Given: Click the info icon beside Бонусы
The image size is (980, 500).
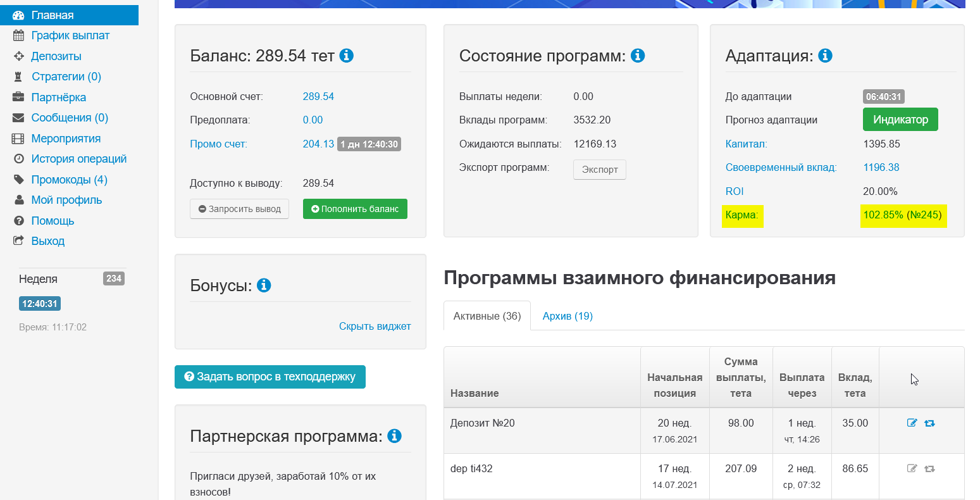Looking at the screenshot, I should (264, 285).
